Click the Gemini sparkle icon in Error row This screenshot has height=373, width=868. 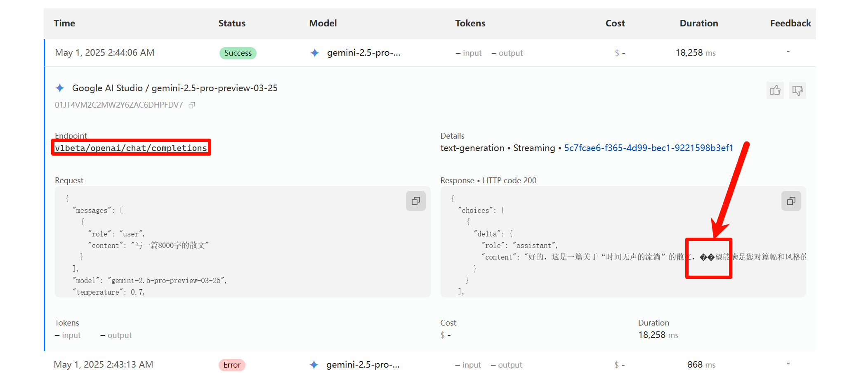coord(314,365)
